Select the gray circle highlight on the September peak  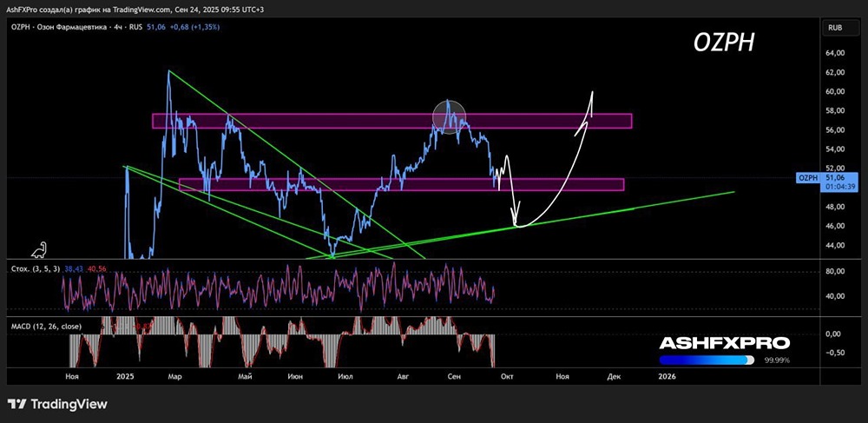click(x=449, y=116)
